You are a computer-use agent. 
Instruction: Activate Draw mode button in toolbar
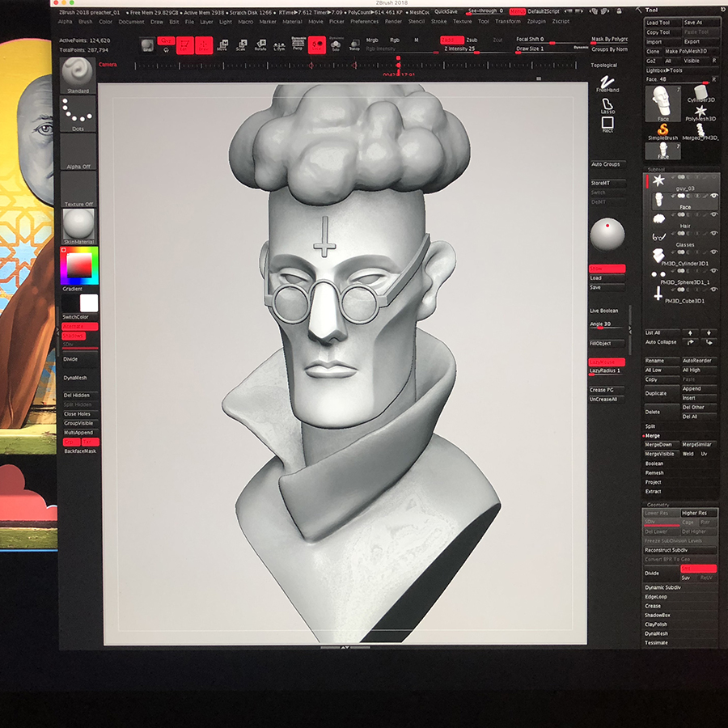[204, 45]
